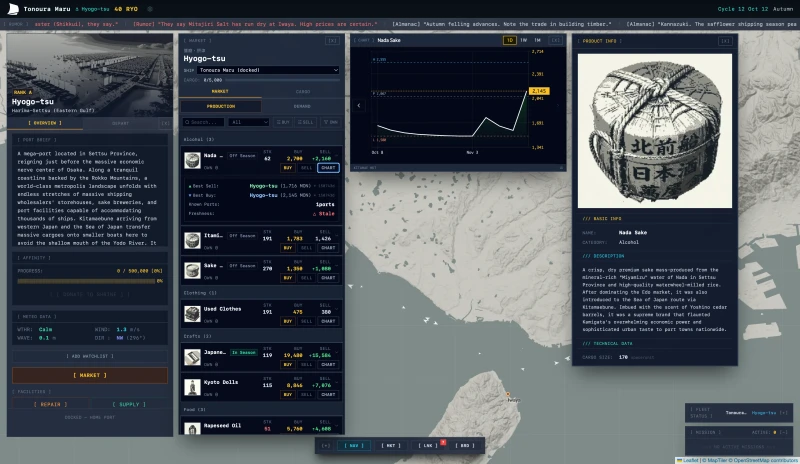The image size is (800, 464).
Task: Sort market list by BUY price
Action: (283, 122)
